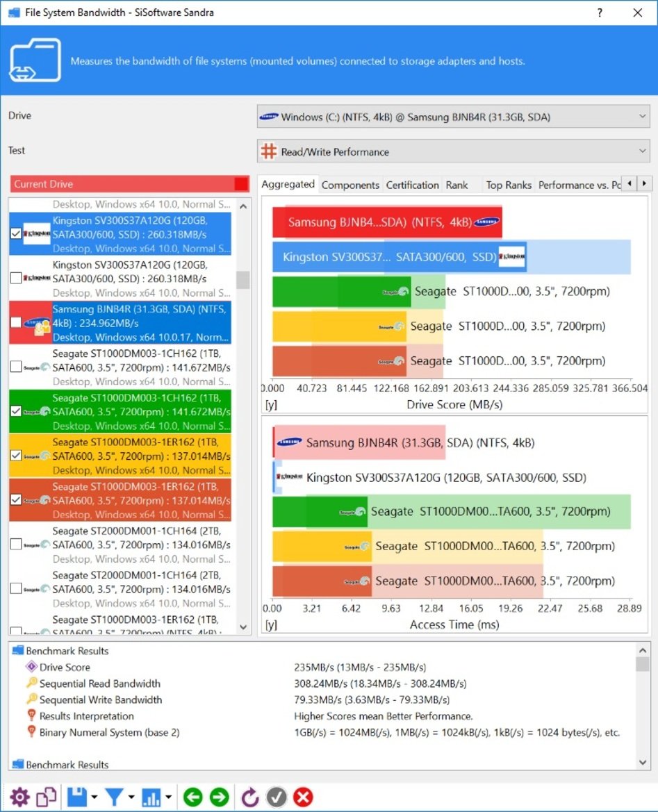658x812 pixels.
Task: Click the results pane scrollbar down arrow
Action: [643, 762]
